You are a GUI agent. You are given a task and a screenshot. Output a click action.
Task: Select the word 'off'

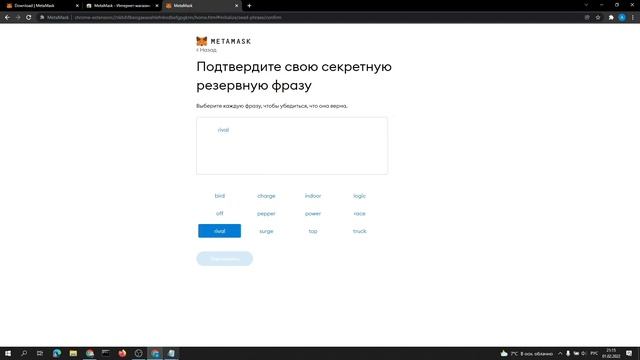(220, 213)
